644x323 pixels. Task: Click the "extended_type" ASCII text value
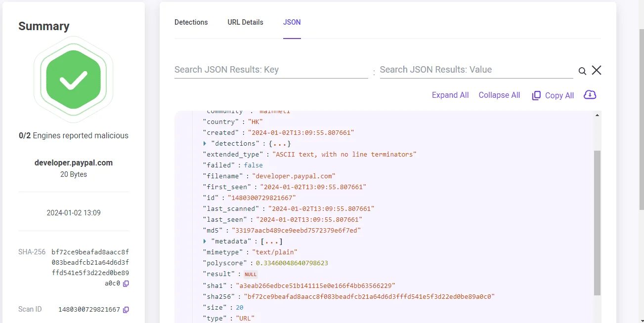(x=344, y=155)
